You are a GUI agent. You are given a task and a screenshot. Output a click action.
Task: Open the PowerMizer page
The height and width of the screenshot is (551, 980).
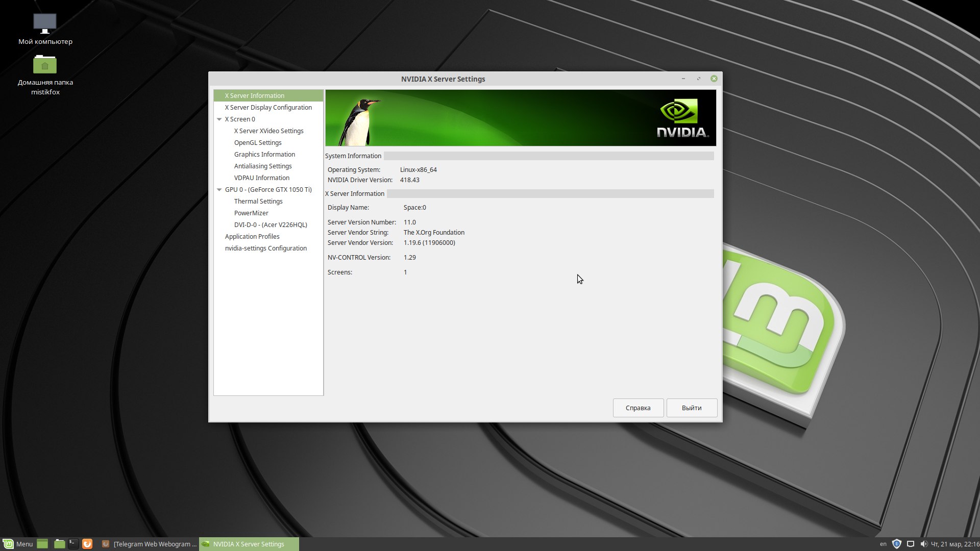click(x=268, y=213)
